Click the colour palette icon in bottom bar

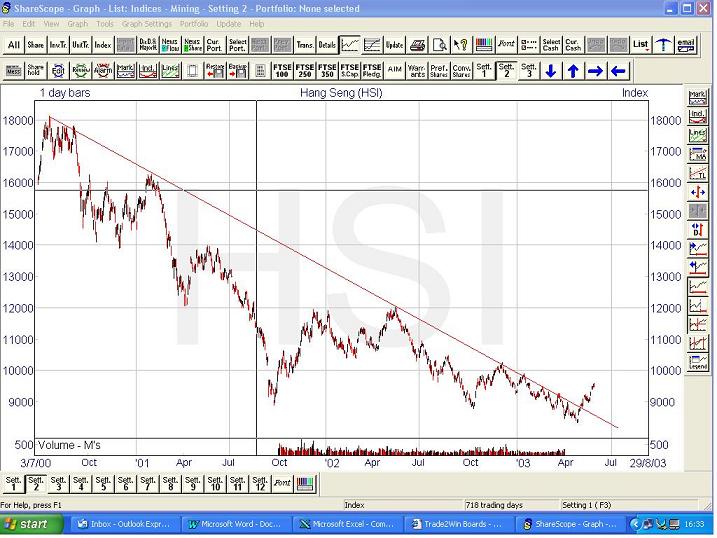pyautogui.click(x=305, y=484)
